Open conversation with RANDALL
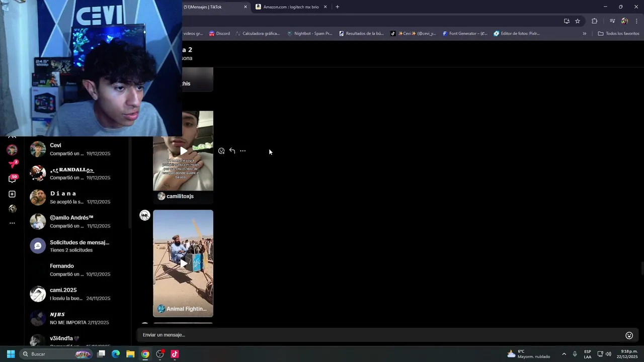The height and width of the screenshot is (362, 644). point(78,173)
